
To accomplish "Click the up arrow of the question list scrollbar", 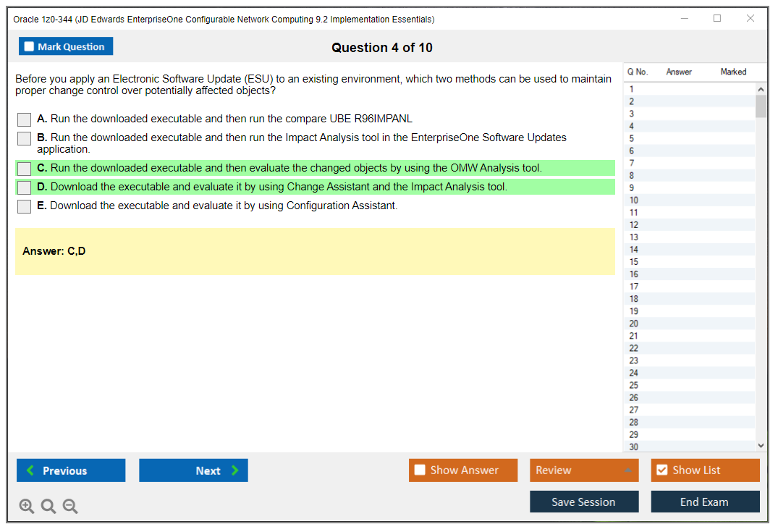I will click(760, 89).
